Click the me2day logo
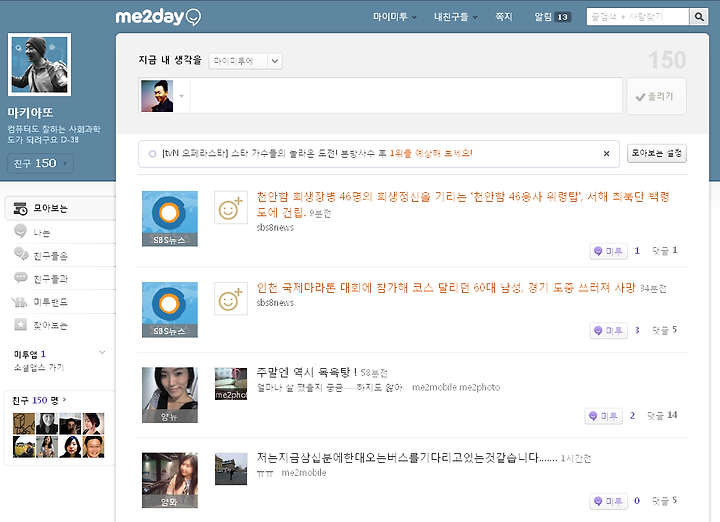 [158, 17]
